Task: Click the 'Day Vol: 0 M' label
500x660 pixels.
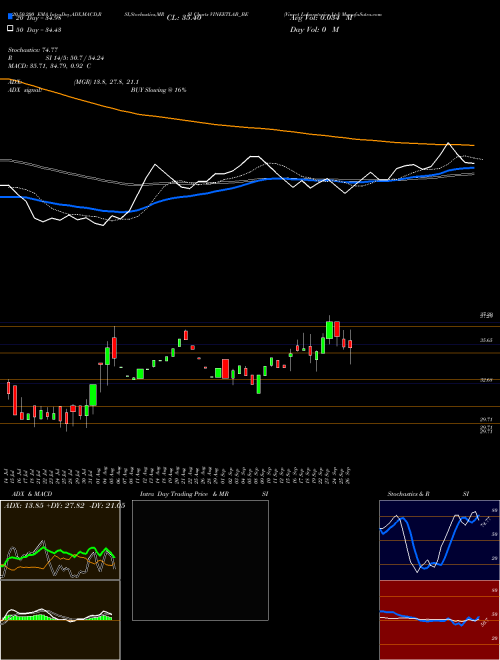Action: point(314,29)
